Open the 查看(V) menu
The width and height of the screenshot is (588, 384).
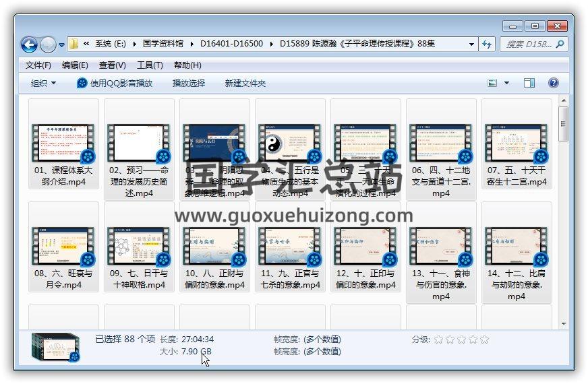click(112, 65)
